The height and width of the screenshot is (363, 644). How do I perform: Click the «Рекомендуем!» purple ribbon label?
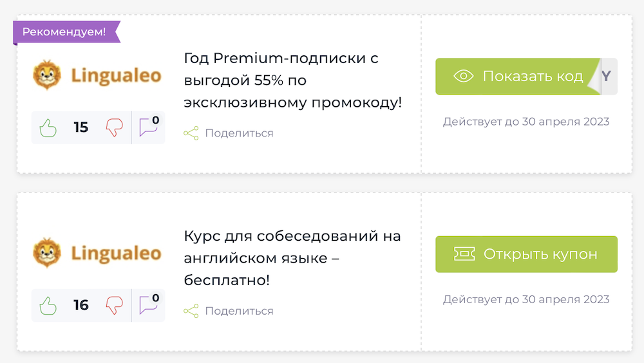pyautogui.click(x=64, y=32)
